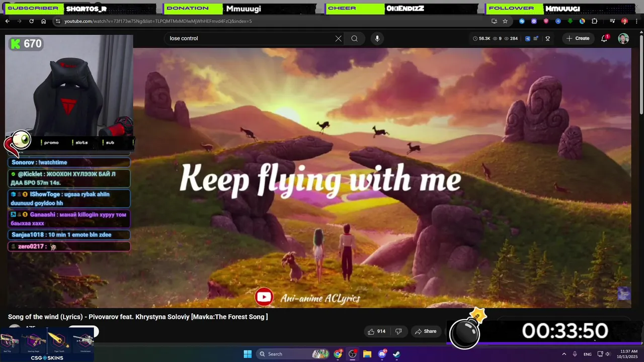Click the eye stat showing 9
Image resolution: width=644 pixels, height=362 pixels.
click(497, 38)
